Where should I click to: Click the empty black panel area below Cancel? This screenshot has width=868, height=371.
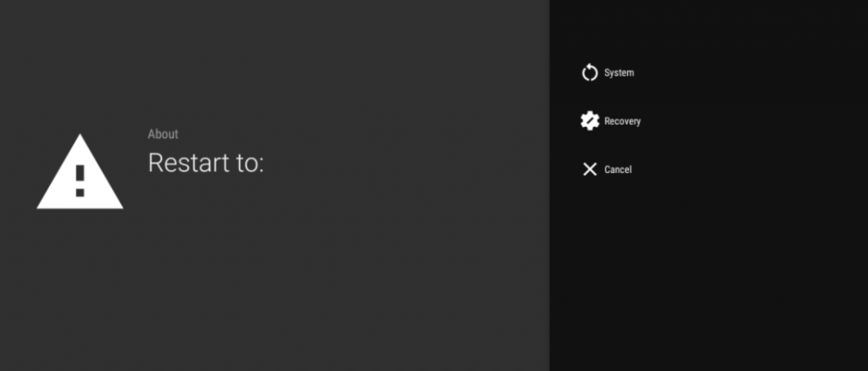point(709,276)
